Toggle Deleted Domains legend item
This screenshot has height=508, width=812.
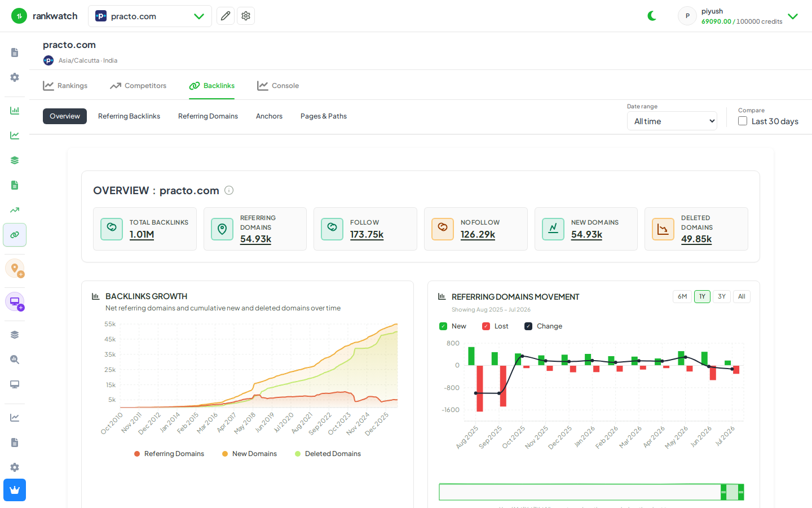[328, 454]
